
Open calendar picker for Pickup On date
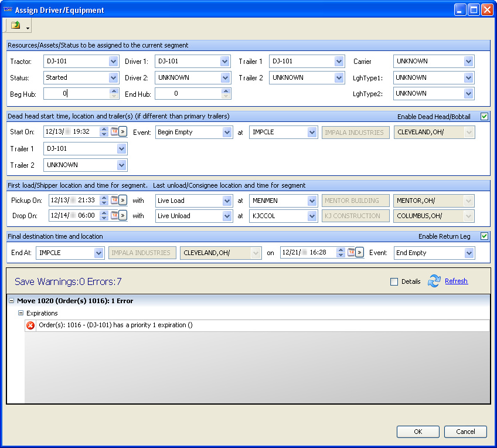(x=115, y=201)
